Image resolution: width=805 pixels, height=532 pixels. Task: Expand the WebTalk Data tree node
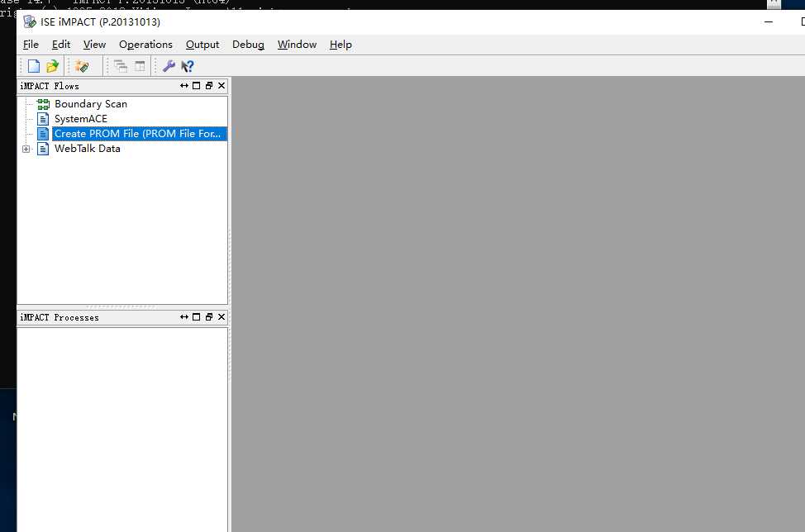[26, 150]
